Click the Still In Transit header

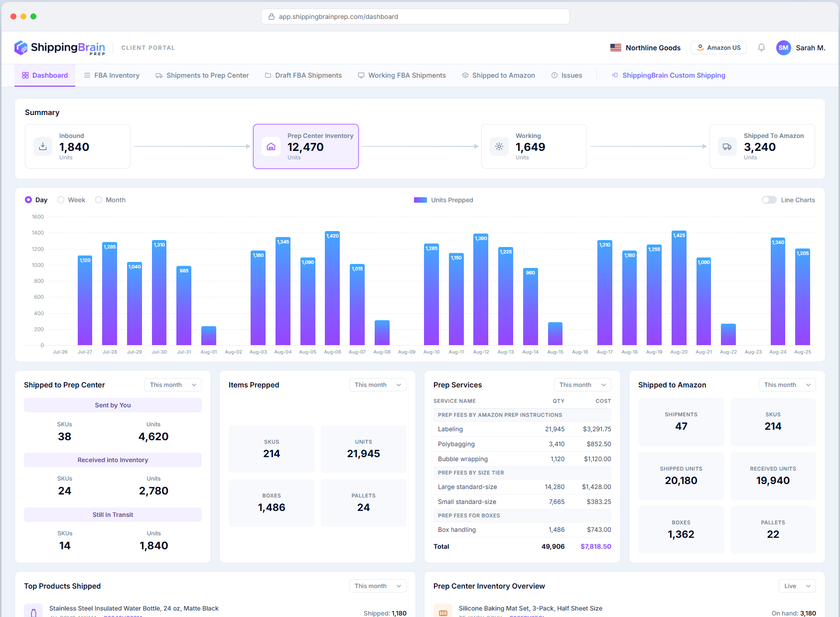tap(113, 514)
